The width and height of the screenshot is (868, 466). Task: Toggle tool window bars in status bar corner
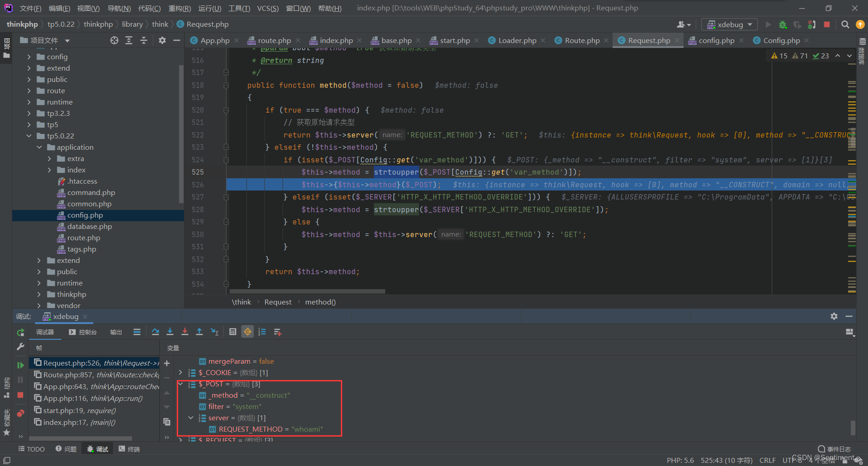point(7,460)
